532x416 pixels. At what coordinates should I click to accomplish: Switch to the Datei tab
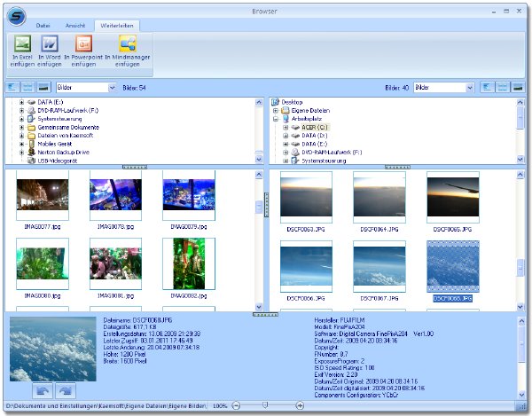tap(43, 26)
